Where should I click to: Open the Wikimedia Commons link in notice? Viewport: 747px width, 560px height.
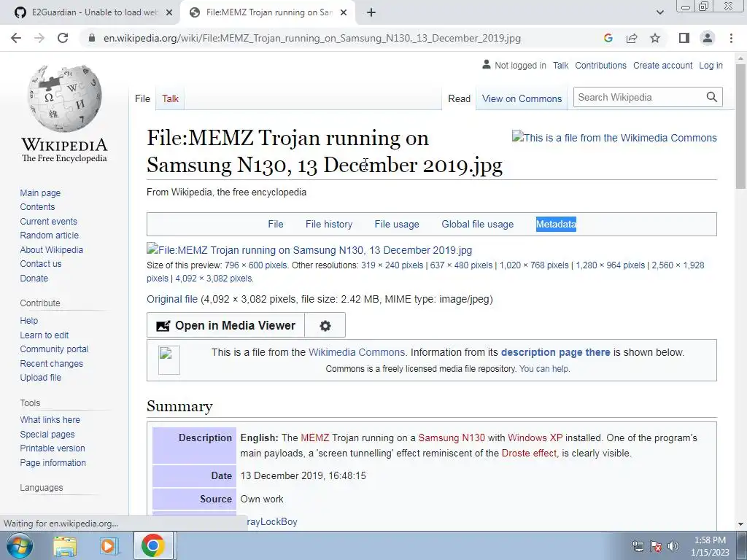(357, 352)
